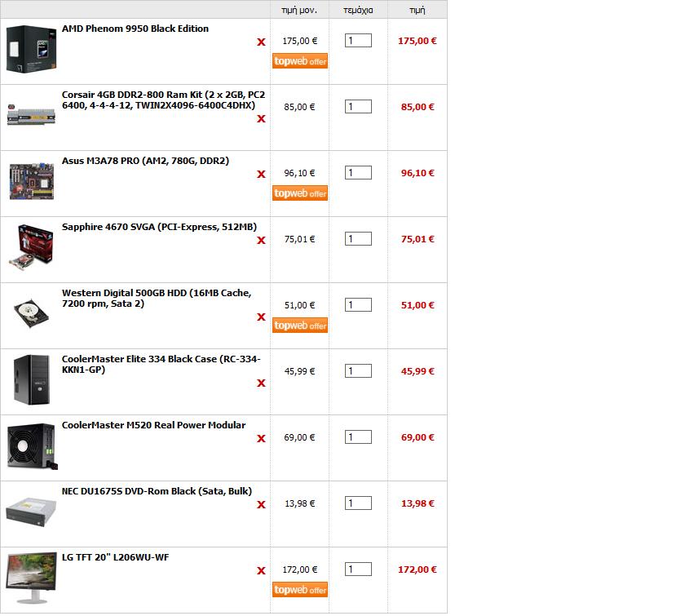685x616 pixels.
Task: Remove Corsair 4GB RAM kit via red X
Action: 261,118
